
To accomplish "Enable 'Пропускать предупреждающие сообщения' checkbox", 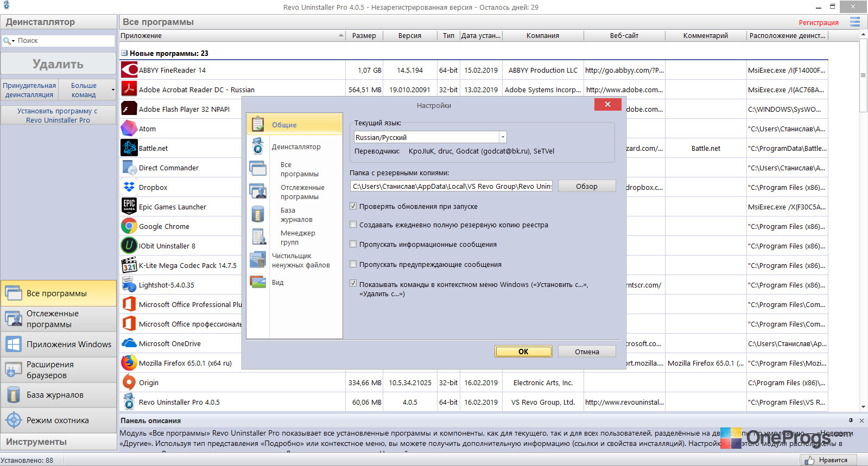I will point(353,264).
